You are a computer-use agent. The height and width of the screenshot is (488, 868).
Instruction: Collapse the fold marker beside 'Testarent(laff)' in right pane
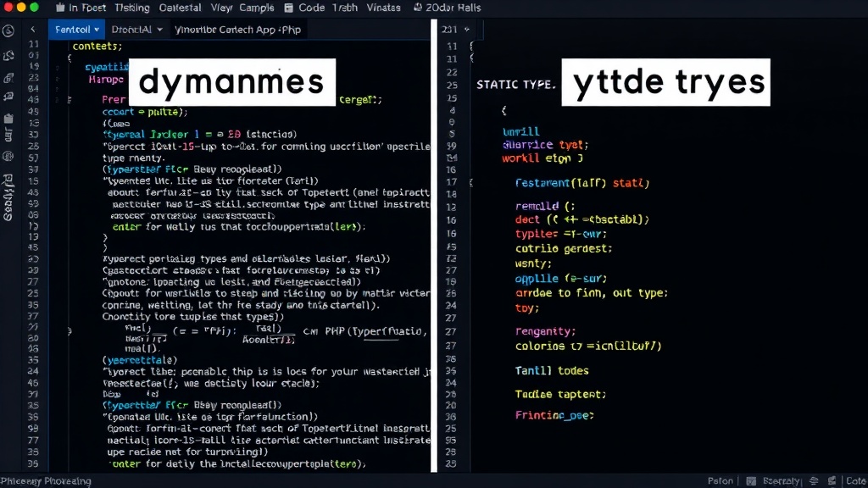coord(471,183)
